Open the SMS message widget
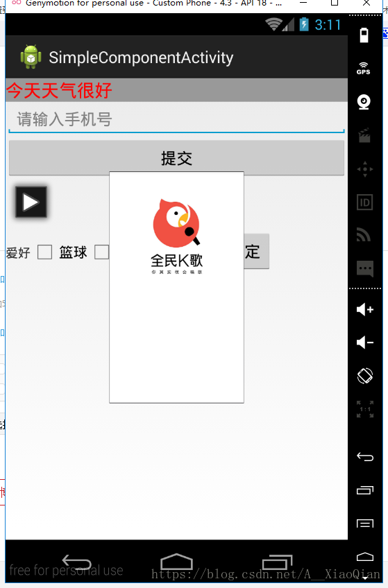Viewport: 388px width, 588px height. 364,268
